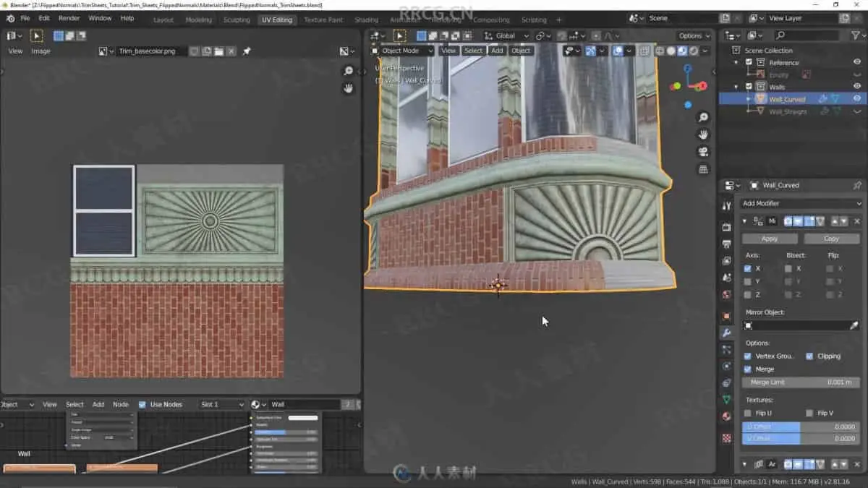Click the U Offset slider

pyautogui.click(x=801, y=427)
